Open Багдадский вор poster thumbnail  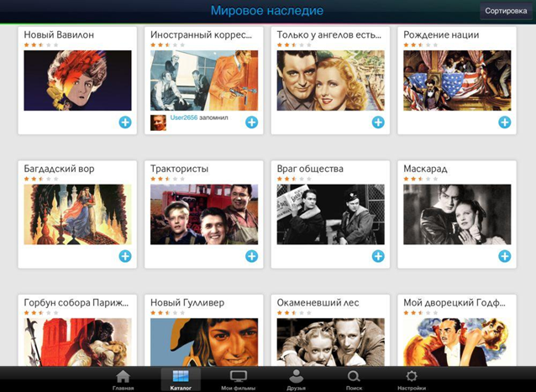coord(77,214)
